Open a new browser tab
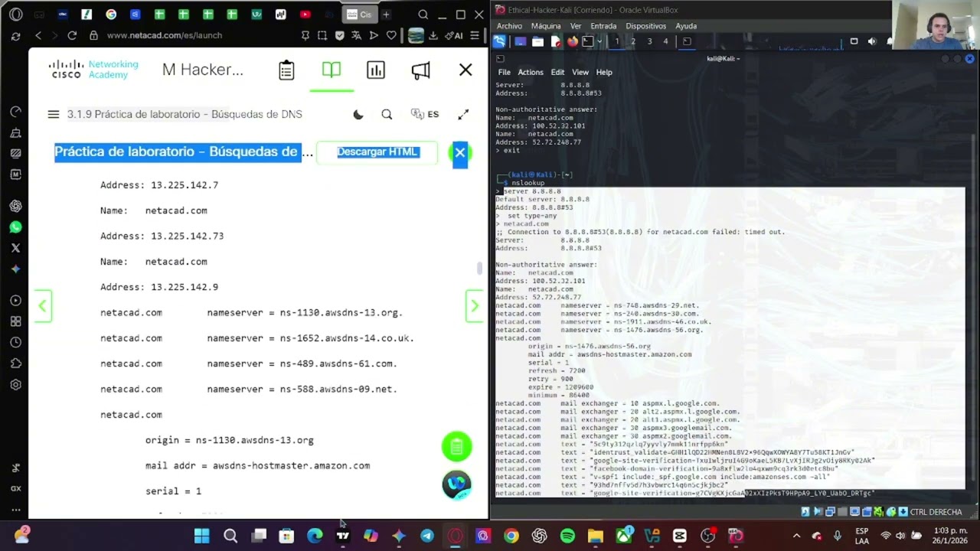This screenshot has height=551, width=980. click(x=386, y=15)
